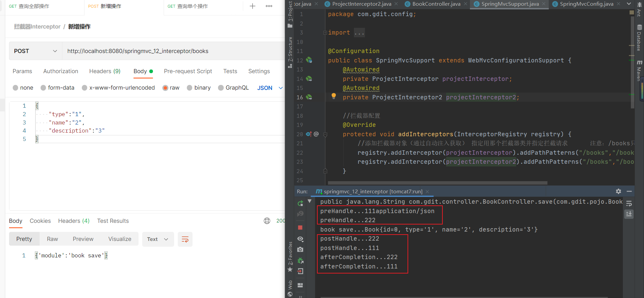Open the GET 查询全部操作 request tab
This screenshot has height=298, width=644.
coord(45,6)
